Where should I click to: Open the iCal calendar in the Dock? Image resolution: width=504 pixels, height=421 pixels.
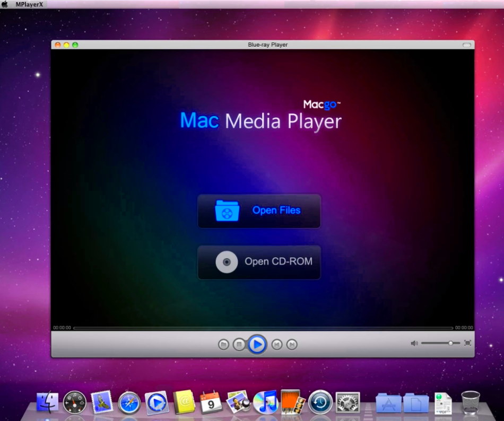pos(211,402)
